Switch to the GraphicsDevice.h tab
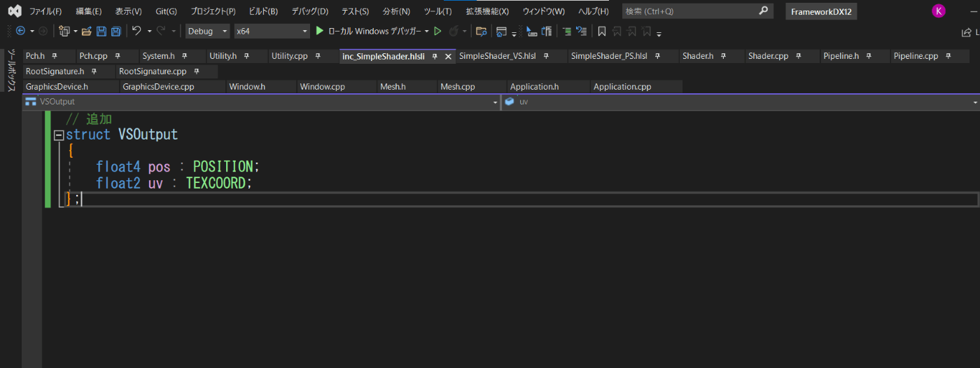The image size is (980, 368). (x=57, y=87)
